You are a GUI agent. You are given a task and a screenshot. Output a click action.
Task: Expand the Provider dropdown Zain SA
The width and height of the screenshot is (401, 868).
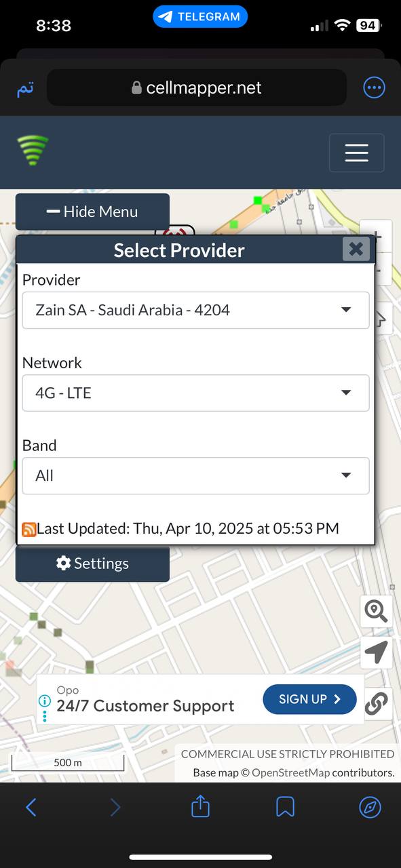click(196, 310)
